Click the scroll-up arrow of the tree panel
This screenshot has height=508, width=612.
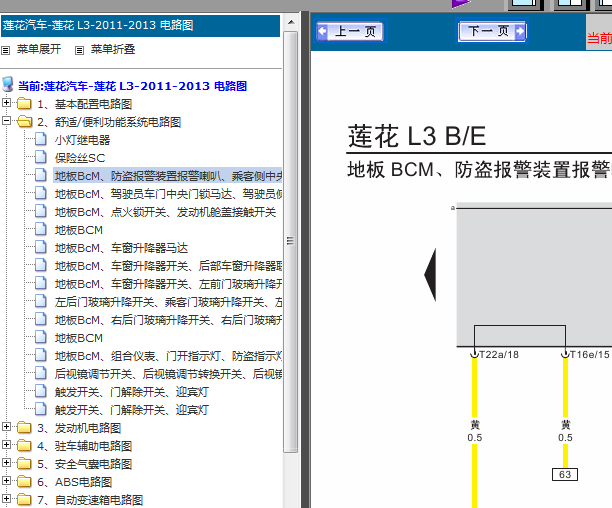[x=291, y=22]
